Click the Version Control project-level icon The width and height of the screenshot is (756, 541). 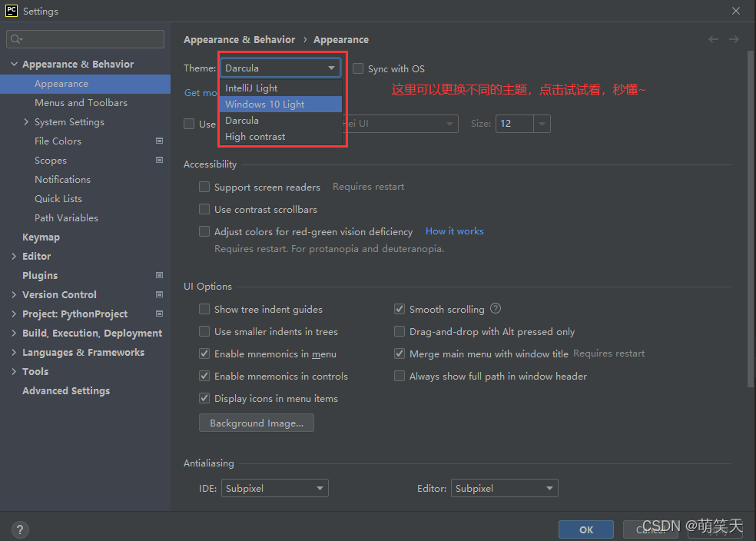tap(159, 294)
